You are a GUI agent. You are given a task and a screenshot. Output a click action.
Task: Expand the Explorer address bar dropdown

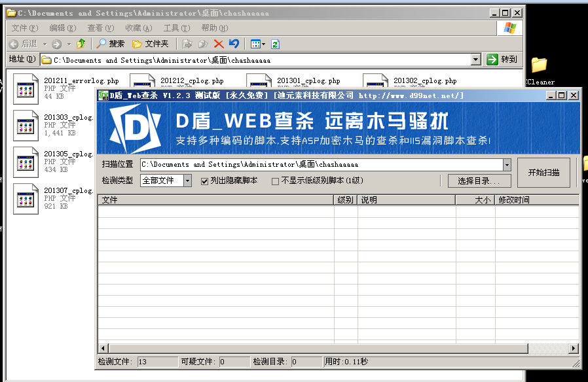476,60
